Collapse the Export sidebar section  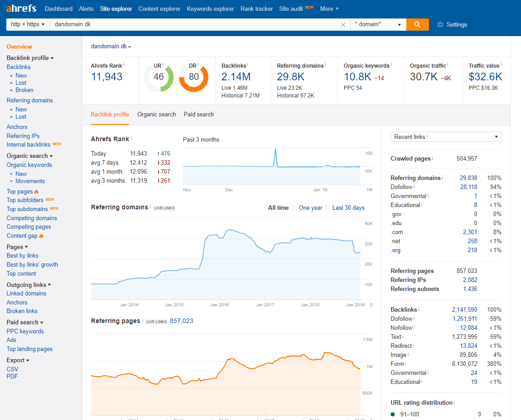[x=18, y=360]
